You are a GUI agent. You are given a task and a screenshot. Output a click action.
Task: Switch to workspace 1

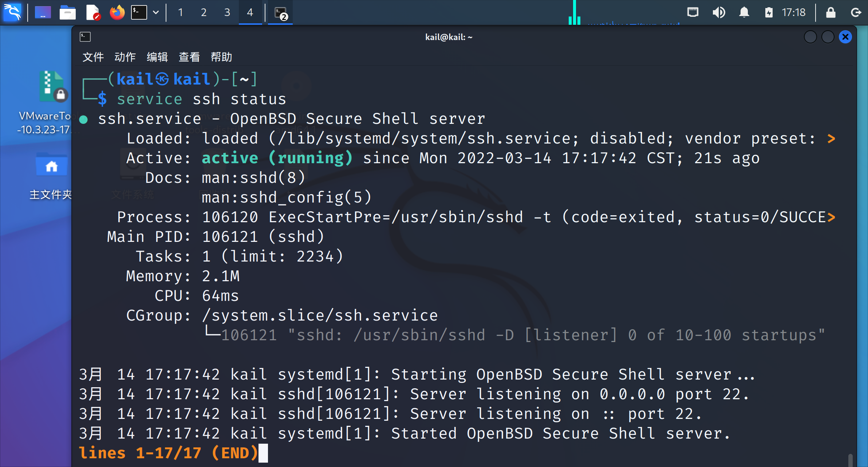pyautogui.click(x=180, y=13)
